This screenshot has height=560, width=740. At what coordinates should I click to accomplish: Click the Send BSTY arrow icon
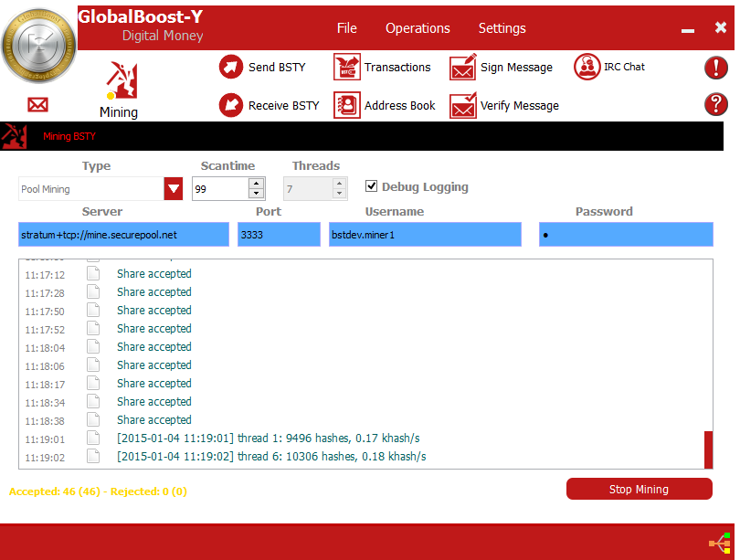[231, 67]
